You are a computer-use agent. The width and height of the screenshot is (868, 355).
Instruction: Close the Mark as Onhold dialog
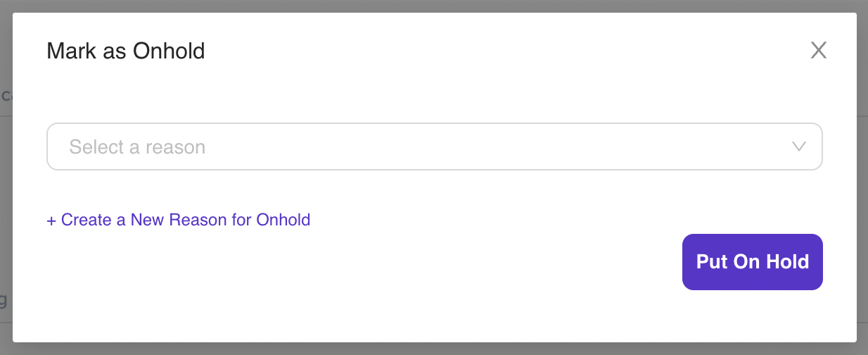pyautogui.click(x=818, y=50)
